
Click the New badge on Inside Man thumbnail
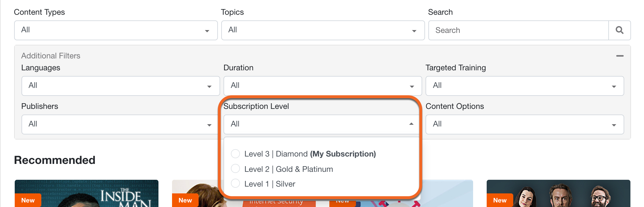tap(28, 200)
